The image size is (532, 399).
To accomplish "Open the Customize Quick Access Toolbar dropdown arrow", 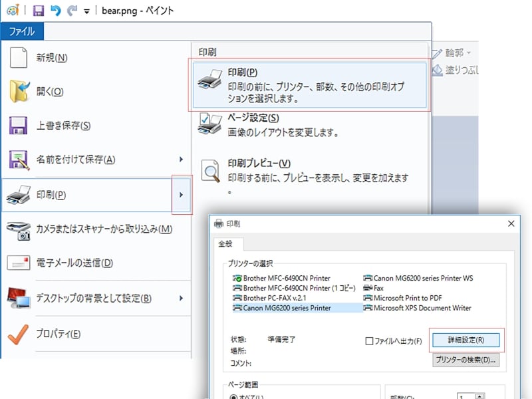I will tap(87, 11).
